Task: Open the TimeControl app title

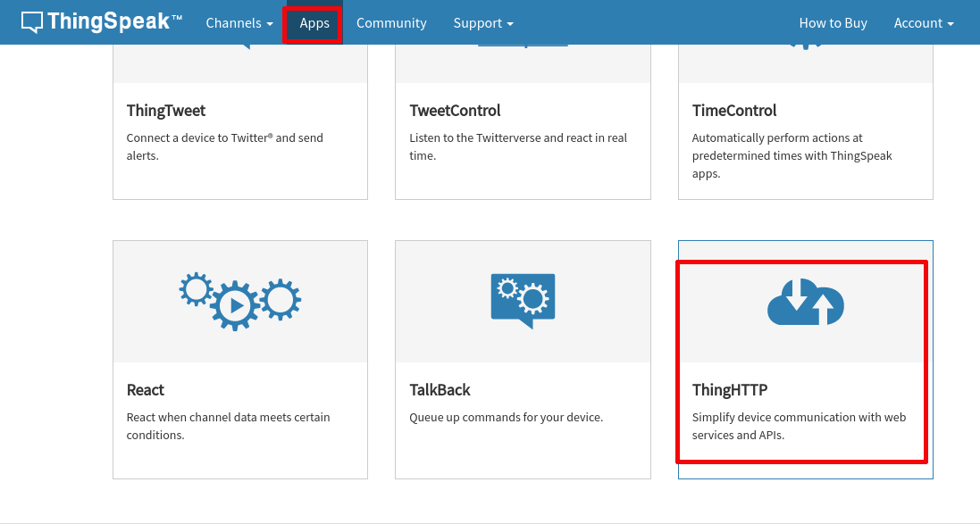Action: click(x=734, y=111)
